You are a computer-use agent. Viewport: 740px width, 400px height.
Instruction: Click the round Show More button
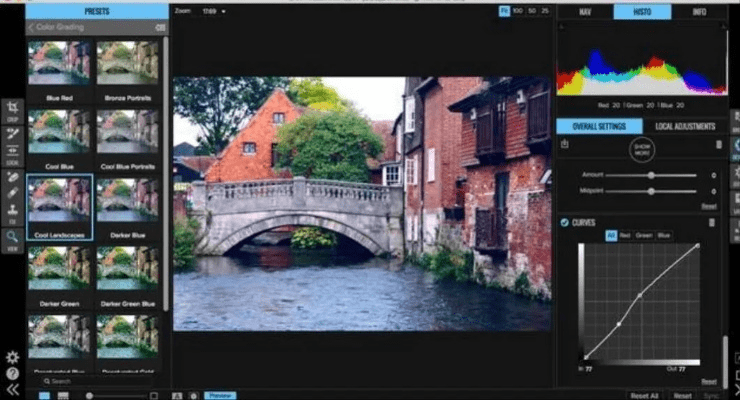(641, 149)
